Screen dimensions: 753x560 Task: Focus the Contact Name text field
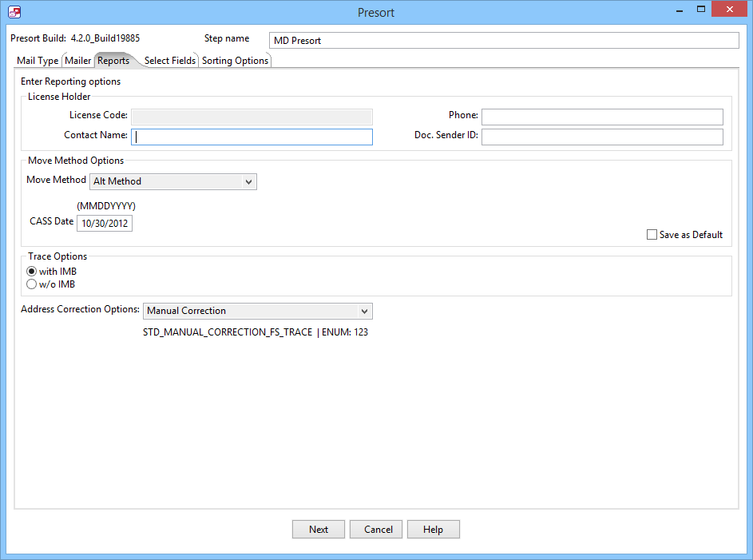pos(252,137)
